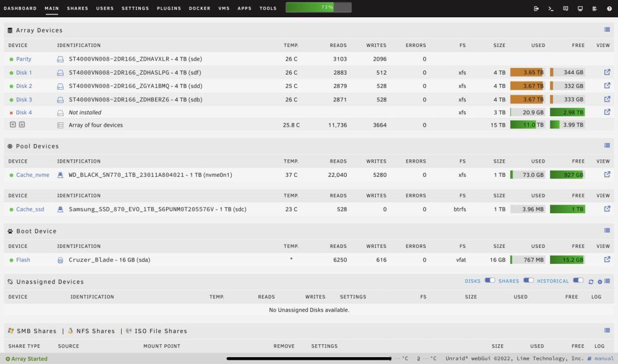Toggle the HISTORICAL switch
Screen dimensions: 618x364
coord(578,281)
